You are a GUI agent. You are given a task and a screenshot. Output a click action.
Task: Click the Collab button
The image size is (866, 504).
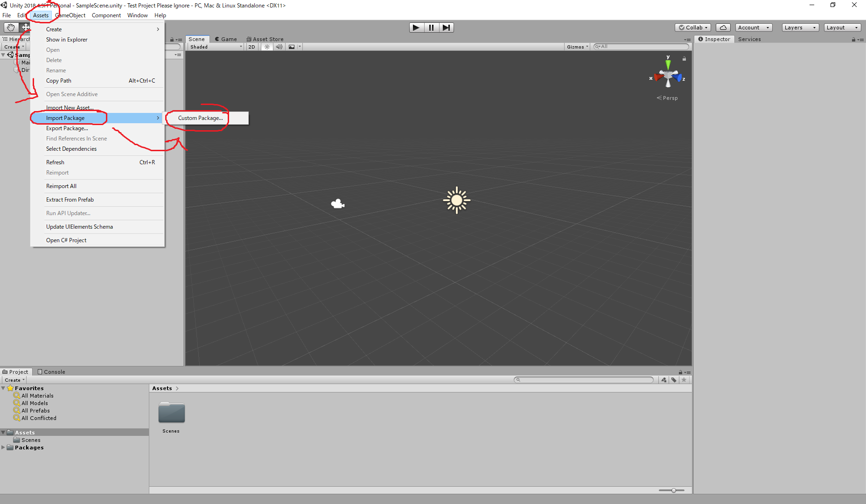coord(692,27)
